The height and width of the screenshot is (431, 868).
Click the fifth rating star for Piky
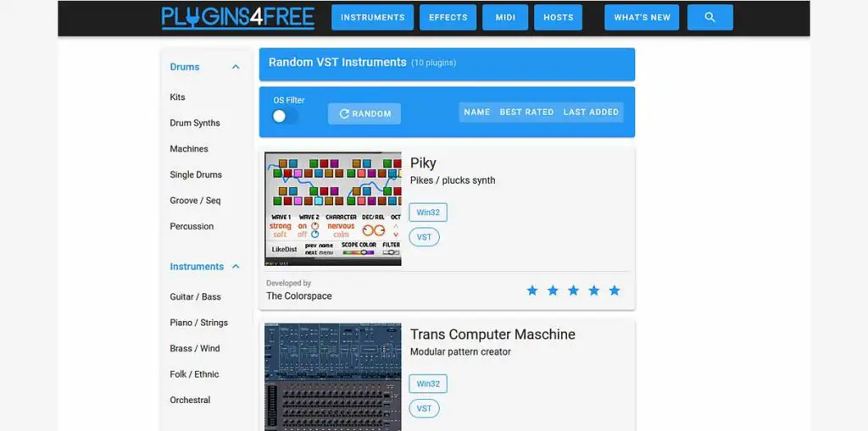coord(615,290)
